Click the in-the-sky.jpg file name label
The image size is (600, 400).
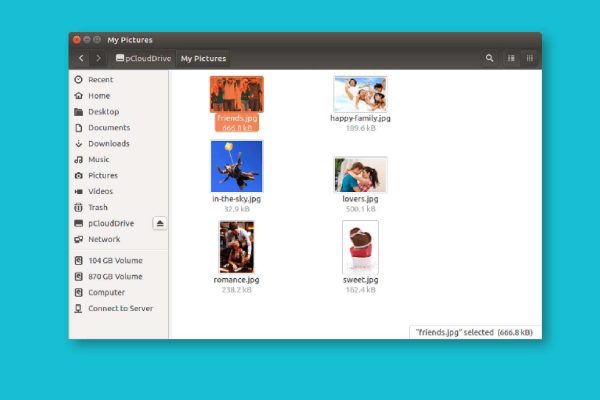(236, 199)
